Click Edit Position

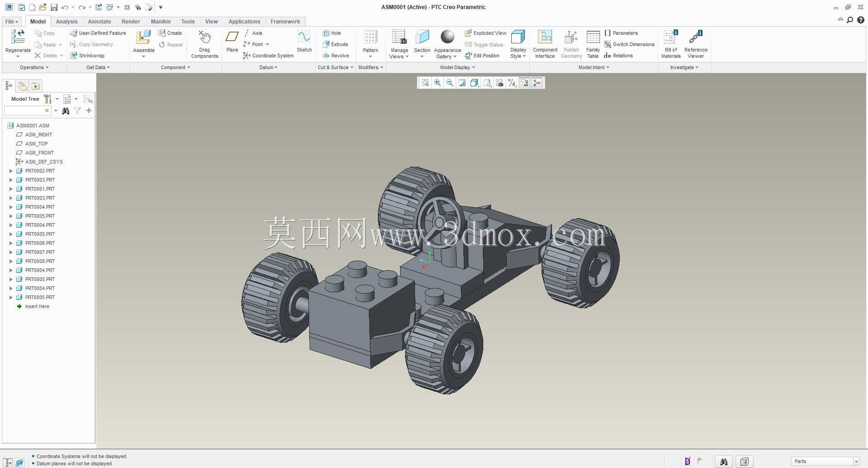pos(482,56)
